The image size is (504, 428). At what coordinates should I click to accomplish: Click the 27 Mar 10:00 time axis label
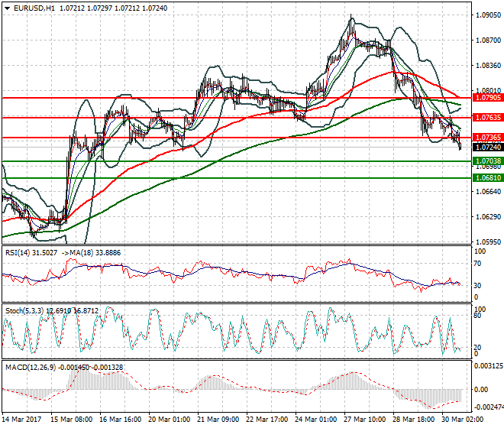[x=365, y=420]
